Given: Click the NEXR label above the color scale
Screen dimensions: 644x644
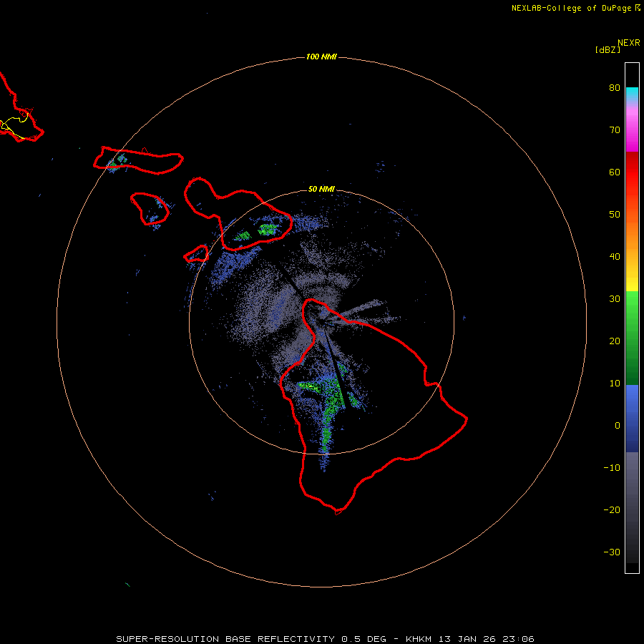Looking at the screenshot, I should (x=628, y=43).
